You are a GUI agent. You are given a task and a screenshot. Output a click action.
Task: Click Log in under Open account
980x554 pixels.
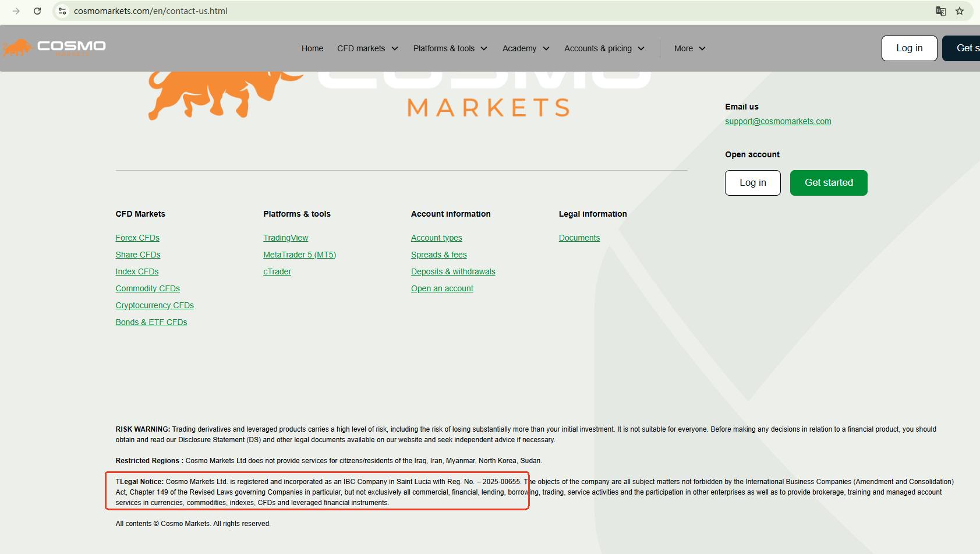[752, 183]
